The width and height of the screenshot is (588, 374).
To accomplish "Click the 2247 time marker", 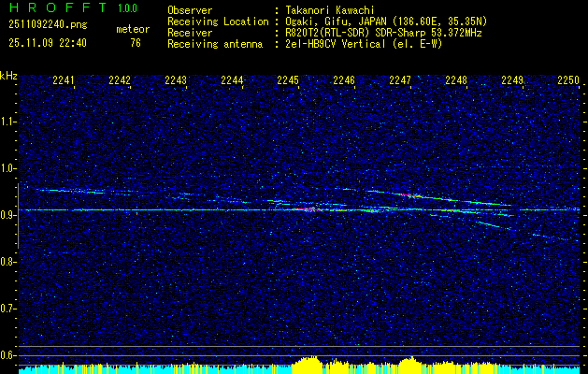I will pyautogui.click(x=400, y=80).
